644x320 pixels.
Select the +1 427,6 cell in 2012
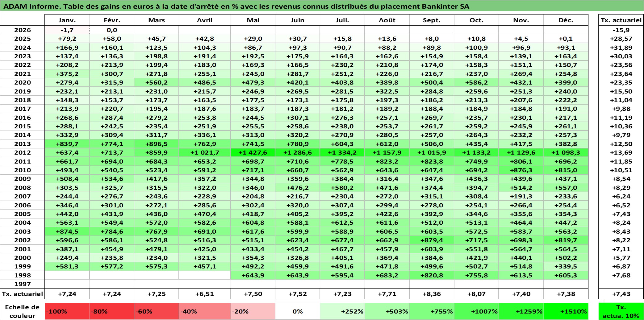point(253,152)
